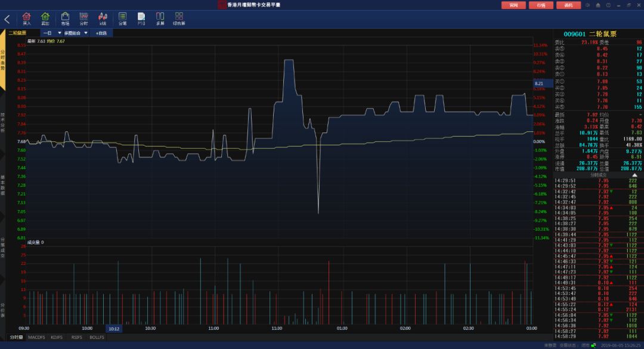Open the 分笔 tick list icon

(122, 19)
